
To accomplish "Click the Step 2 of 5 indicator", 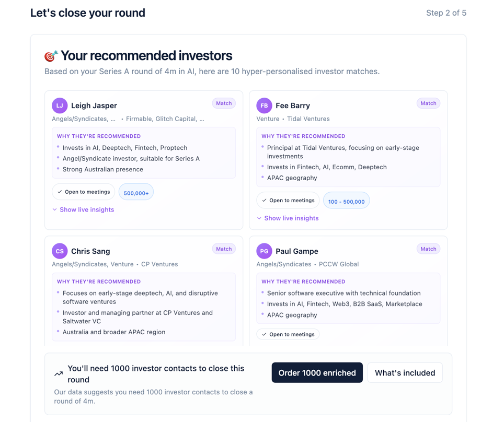I will (x=446, y=13).
